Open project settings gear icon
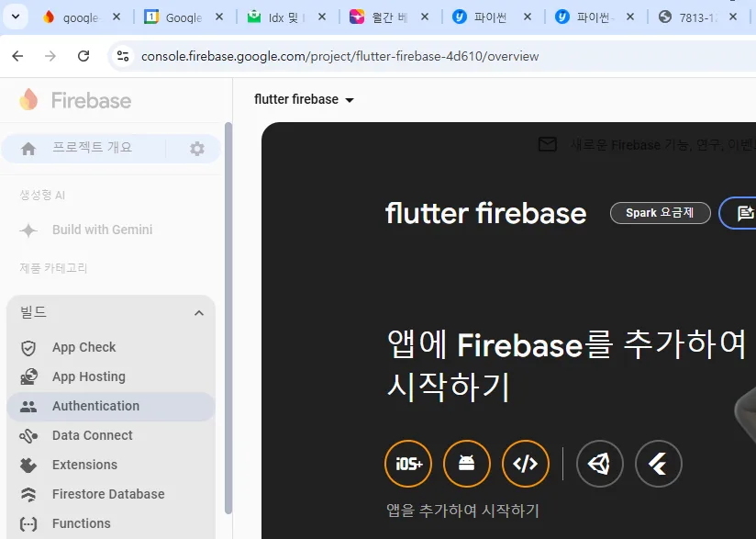756x539 pixels. pyautogui.click(x=196, y=149)
